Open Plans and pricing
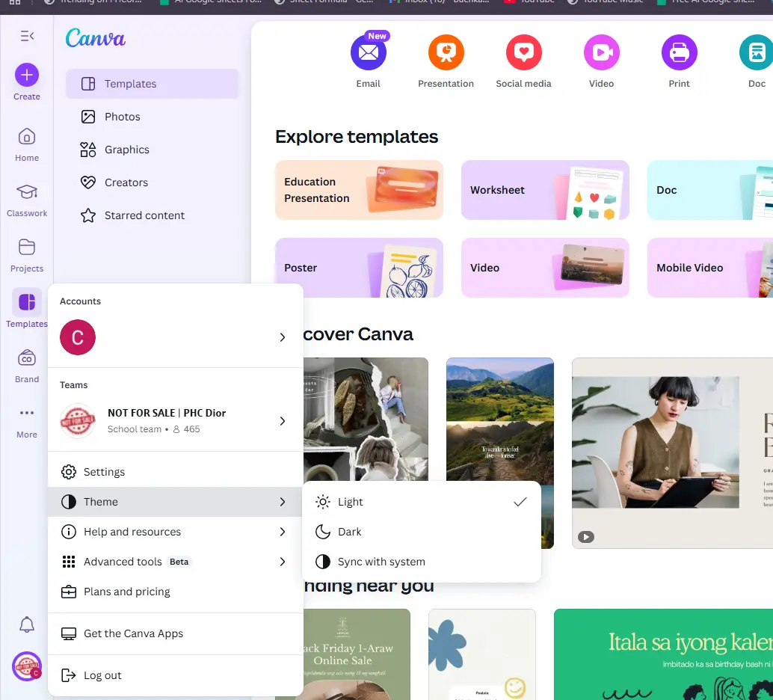Image resolution: width=773 pixels, height=700 pixels. click(x=175, y=592)
